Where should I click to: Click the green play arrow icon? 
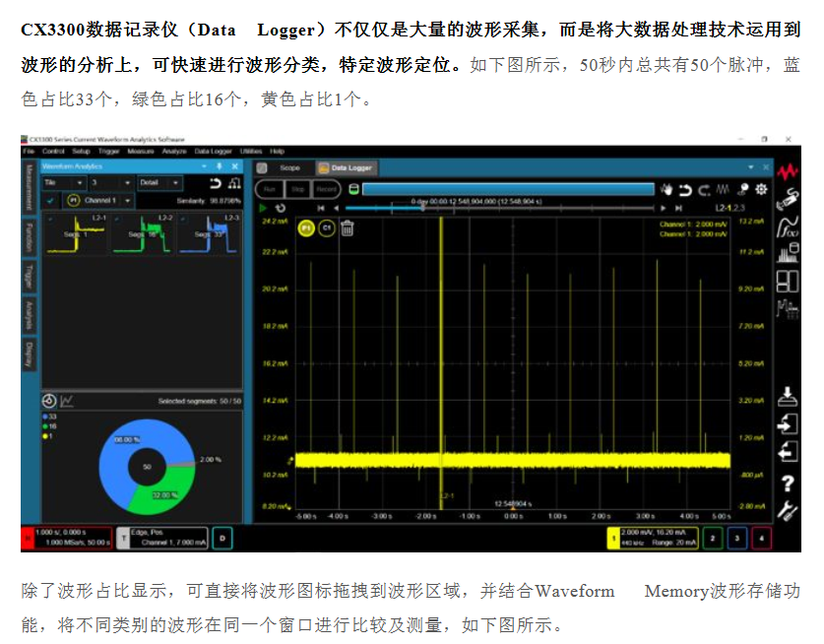pos(263,208)
